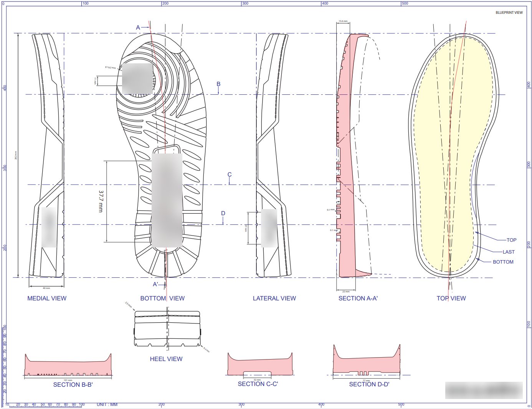Click the '37.7 mm' vertical dimension text
Viewport: 532px width, 409px height.
pyautogui.click(x=101, y=201)
